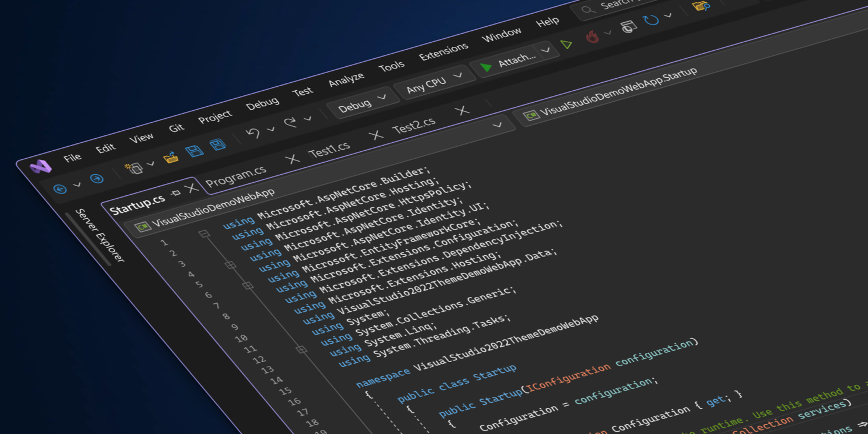Open the Help menu
Screen dimensions: 868x434
[x=548, y=22]
